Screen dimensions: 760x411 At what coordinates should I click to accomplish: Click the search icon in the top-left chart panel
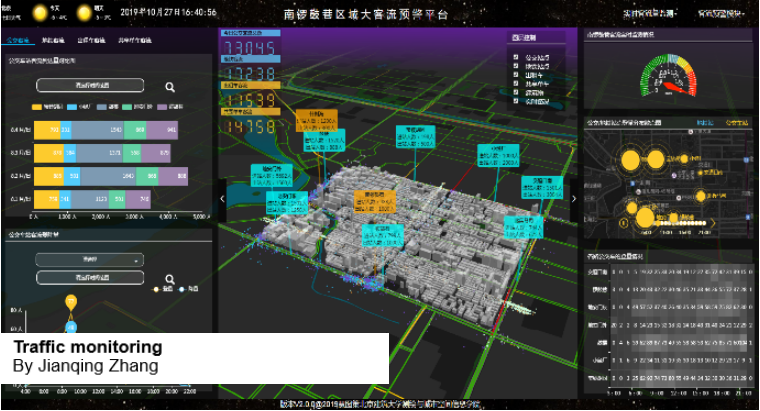coord(171,87)
